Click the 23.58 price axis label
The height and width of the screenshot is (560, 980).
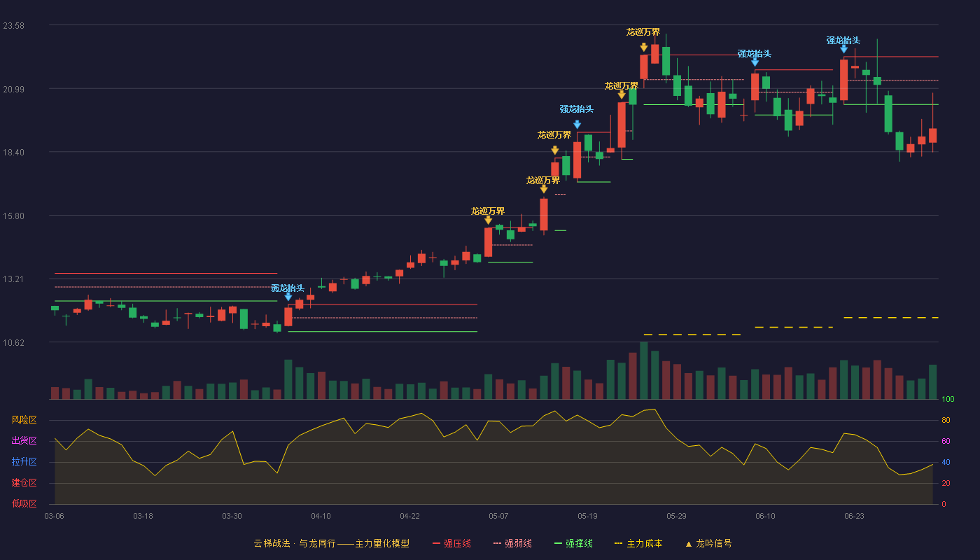click(13, 26)
